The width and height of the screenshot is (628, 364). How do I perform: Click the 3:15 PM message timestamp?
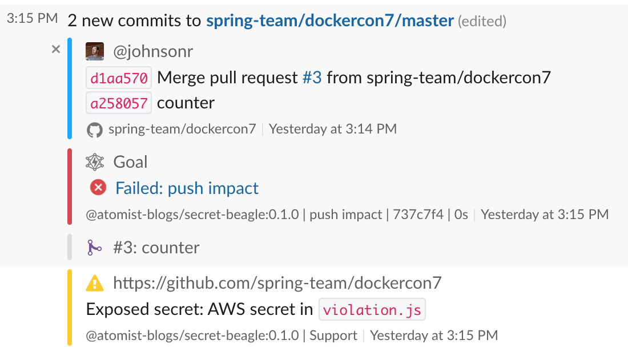click(32, 18)
